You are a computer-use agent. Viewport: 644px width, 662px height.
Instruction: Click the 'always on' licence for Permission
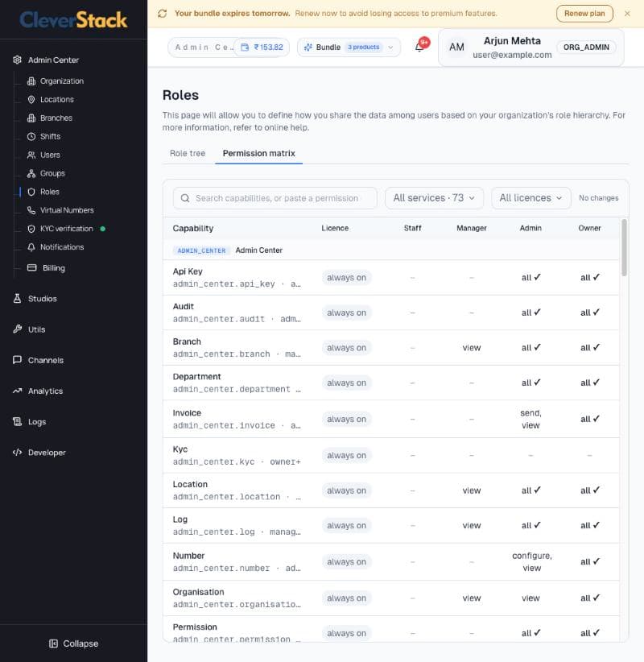346,633
